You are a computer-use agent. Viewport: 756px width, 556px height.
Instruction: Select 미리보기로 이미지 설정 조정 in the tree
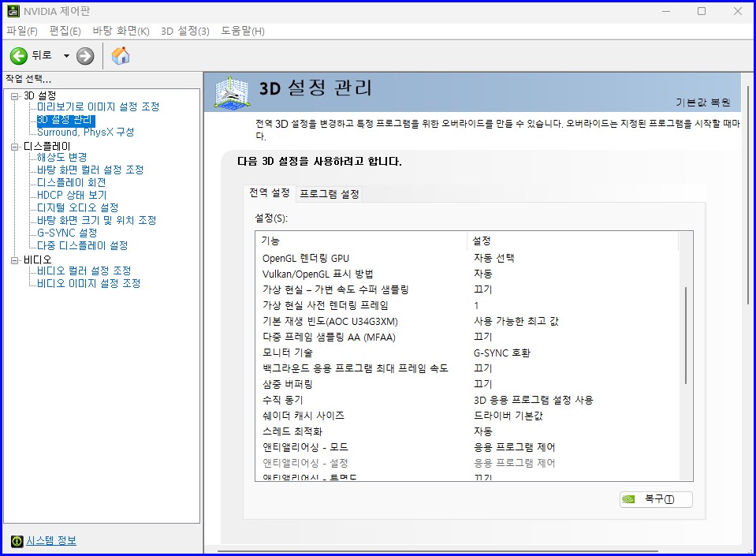pyautogui.click(x=99, y=106)
